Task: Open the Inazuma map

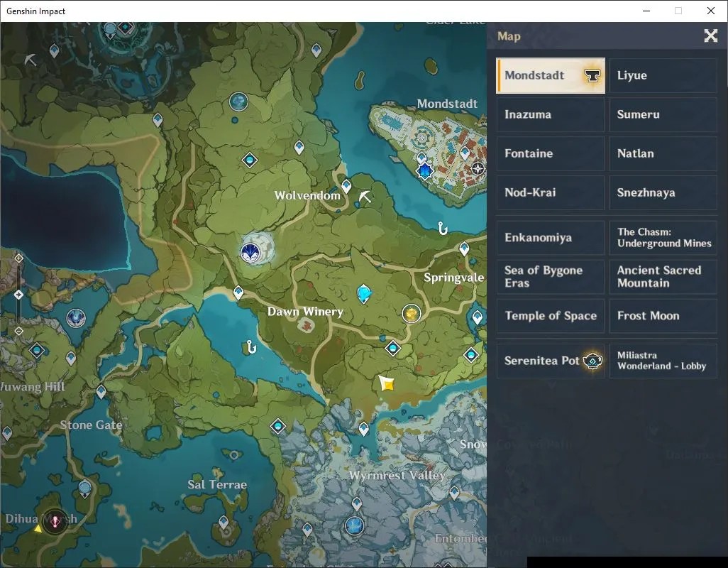Action: pos(550,114)
